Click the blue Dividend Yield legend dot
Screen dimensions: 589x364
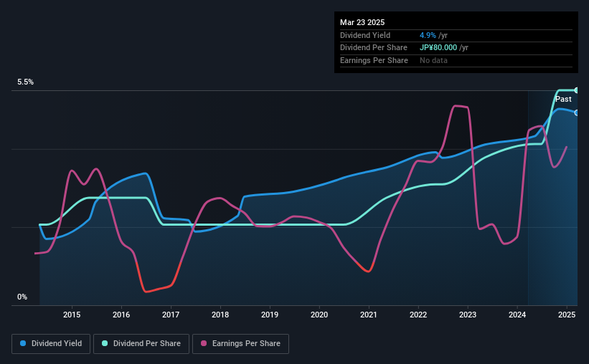23,343
